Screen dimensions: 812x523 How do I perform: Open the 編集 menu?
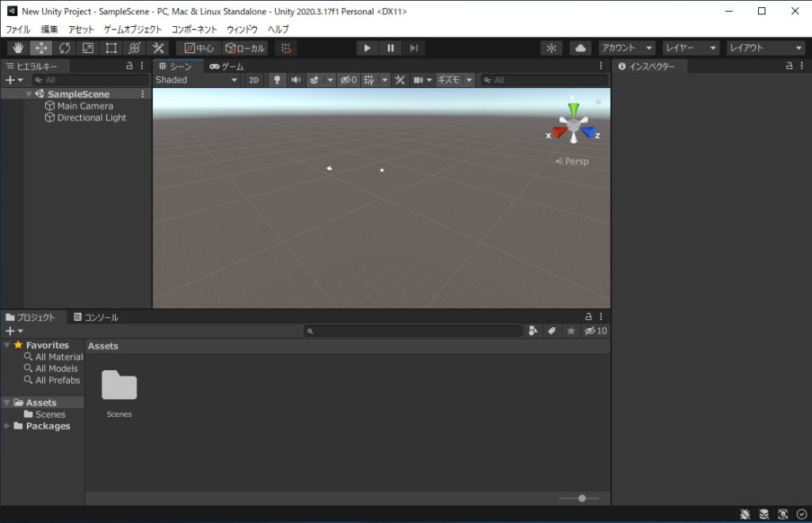pos(50,29)
